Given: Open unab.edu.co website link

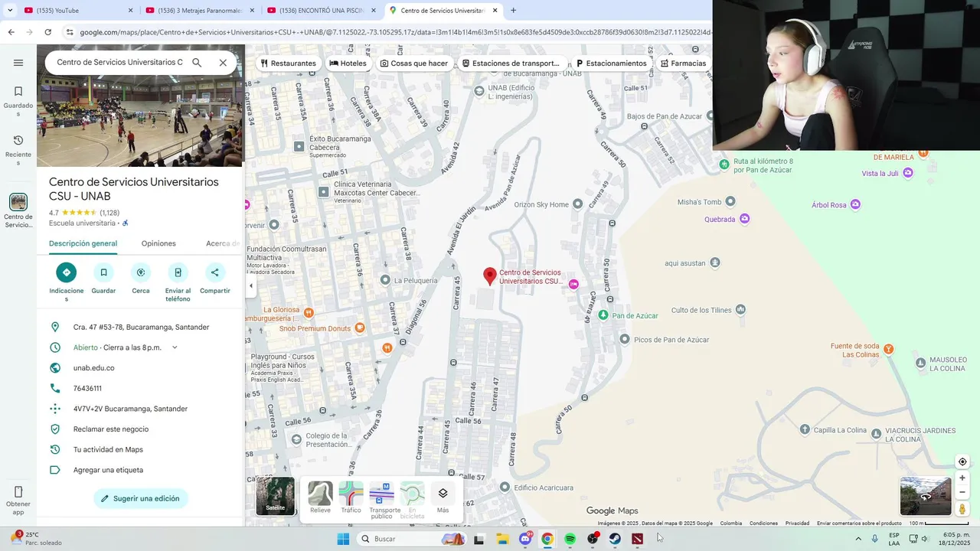Looking at the screenshot, I should [94, 368].
